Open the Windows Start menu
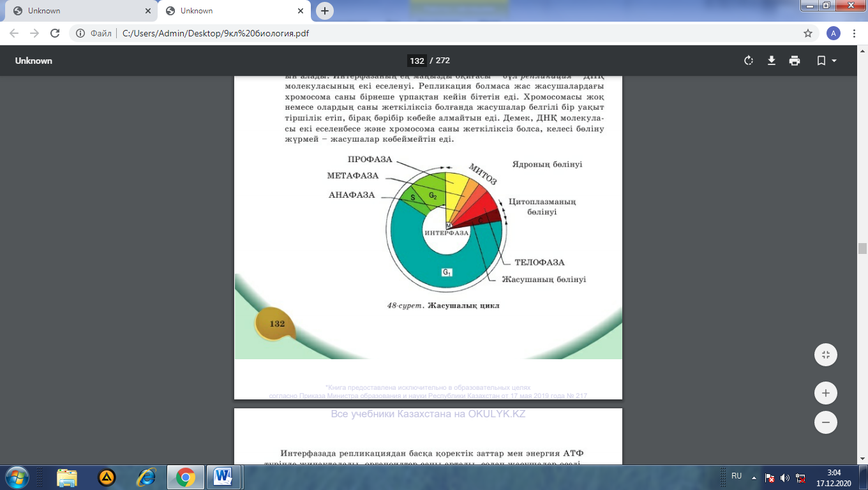This screenshot has width=868, height=490. pyautogui.click(x=17, y=477)
